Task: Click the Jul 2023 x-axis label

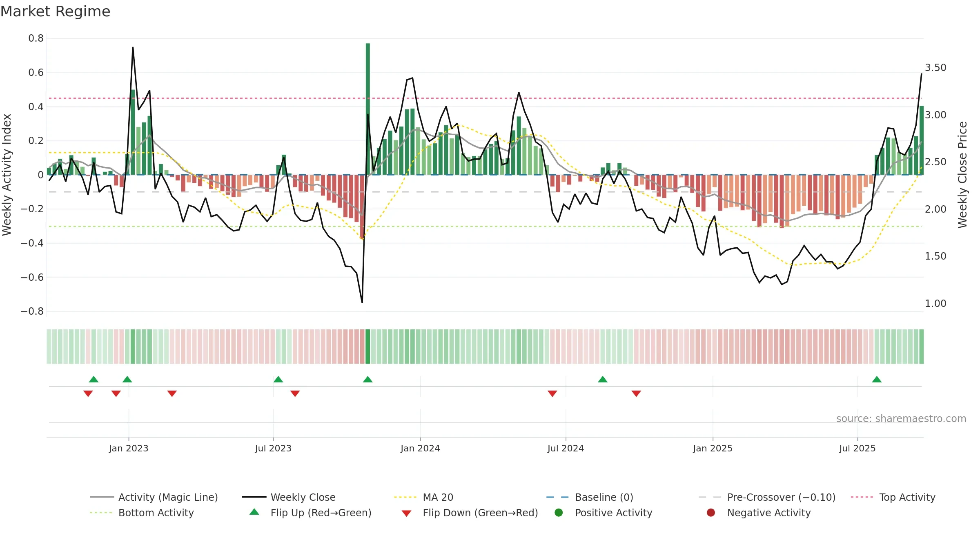Action: (273, 448)
